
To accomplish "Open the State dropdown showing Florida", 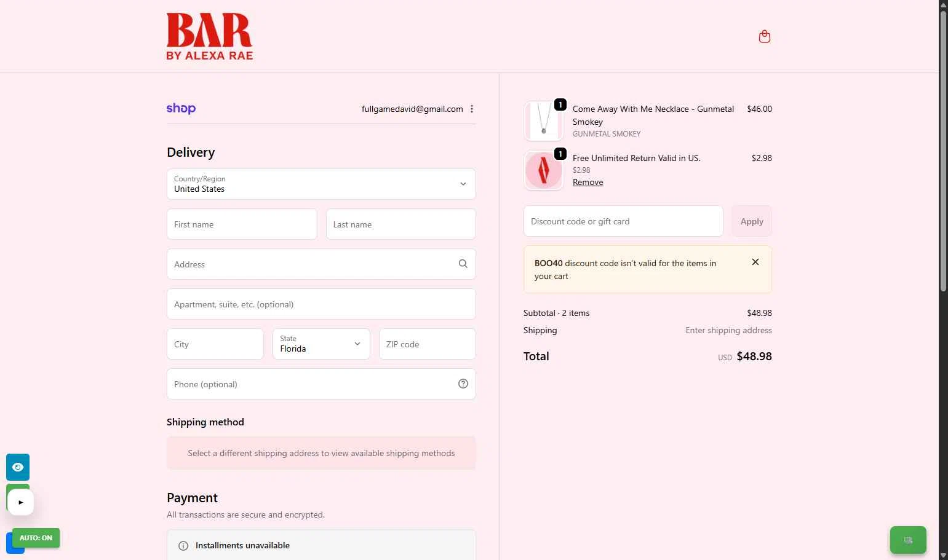I will (321, 344).
